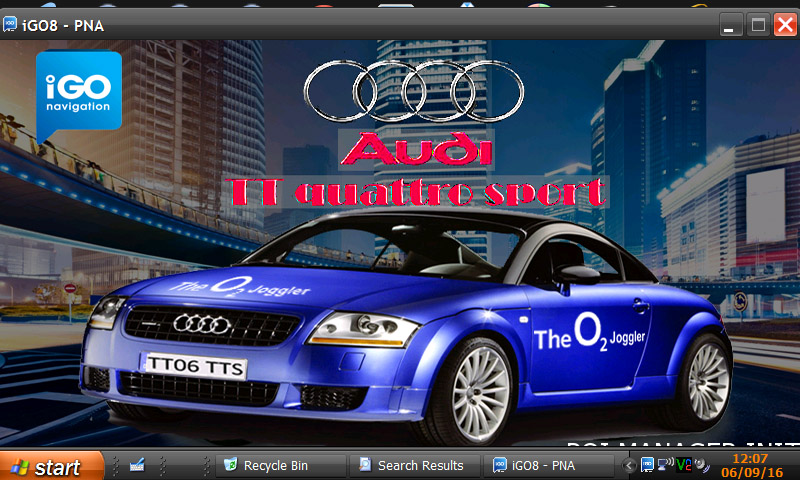Click the keyboard quick launch icon

[137, 465]
